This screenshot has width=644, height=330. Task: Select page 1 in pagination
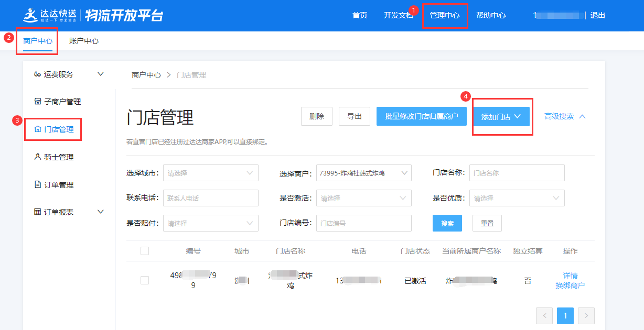[x=565, y=316]
